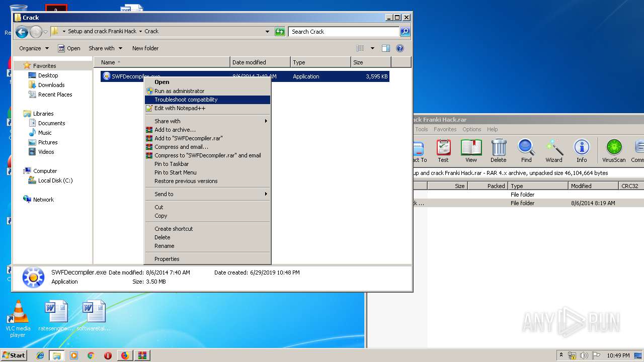Click the Test icon in WinRAR toolbar
The image size is (644, 362).
pos(443,151)
